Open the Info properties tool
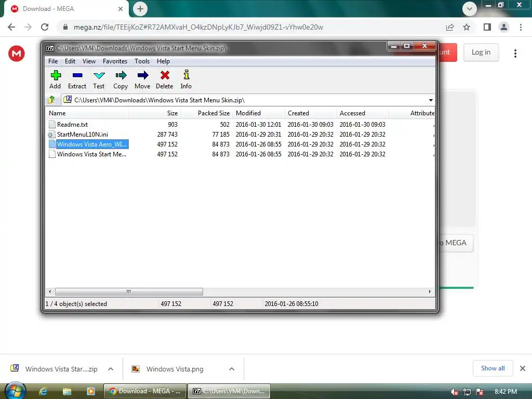 [x=187, y=75]
